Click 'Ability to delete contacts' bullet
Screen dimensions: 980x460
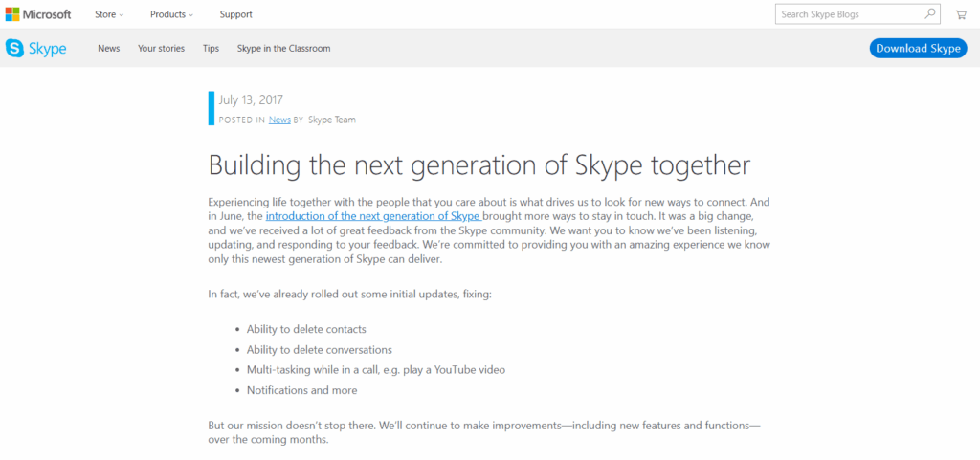pos(306,329)
